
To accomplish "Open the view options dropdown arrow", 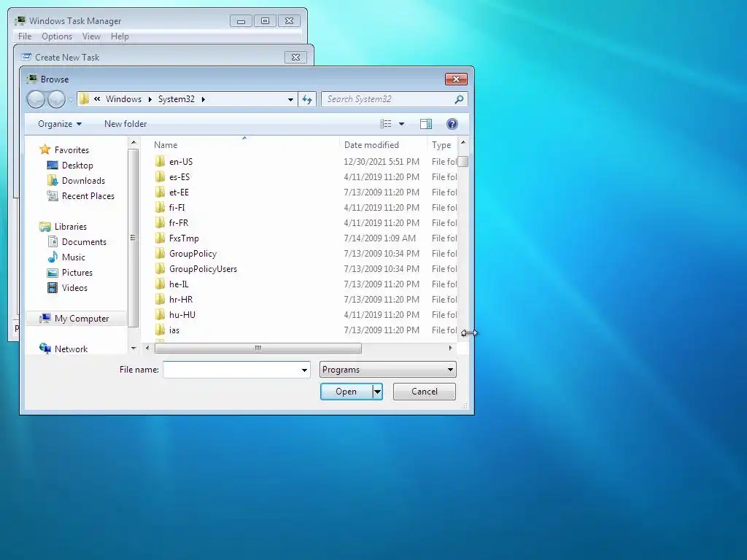I will (x=402, y=124).
